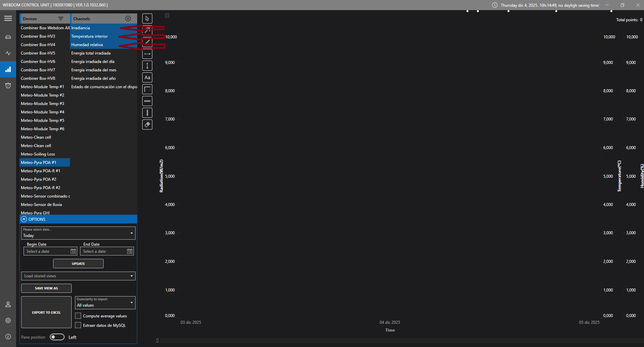This screenshot has width=644, height=347.
Task: Select the eraser tool
Action: tap(147, 125)
